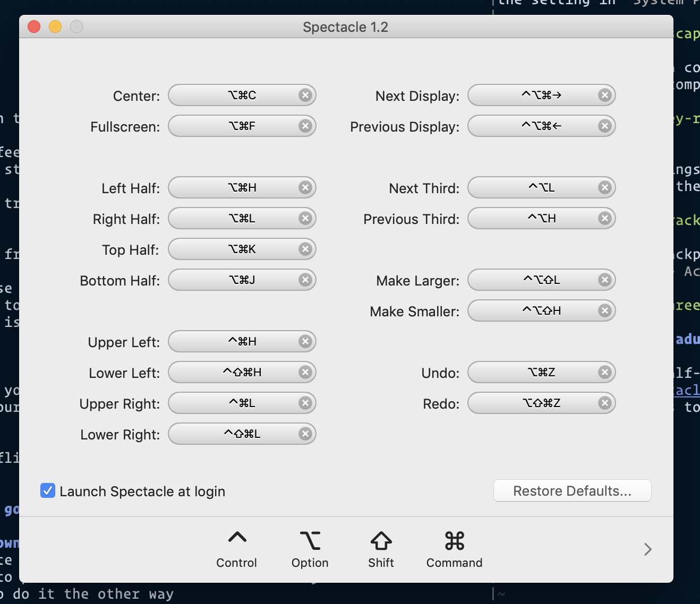The image size is (700, 604).
Task: Edit the Left Half shortcut field
Action: click(242, 187)
